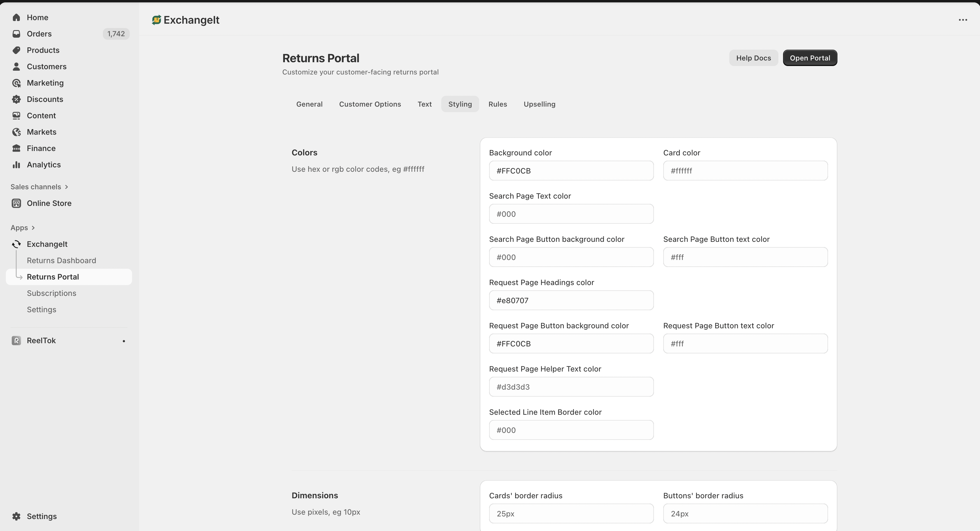The height and width of the screenshot is (531, 980).
Task: Select Returns Dashboard in the sidebar
Action: click(x=61, y=261)
